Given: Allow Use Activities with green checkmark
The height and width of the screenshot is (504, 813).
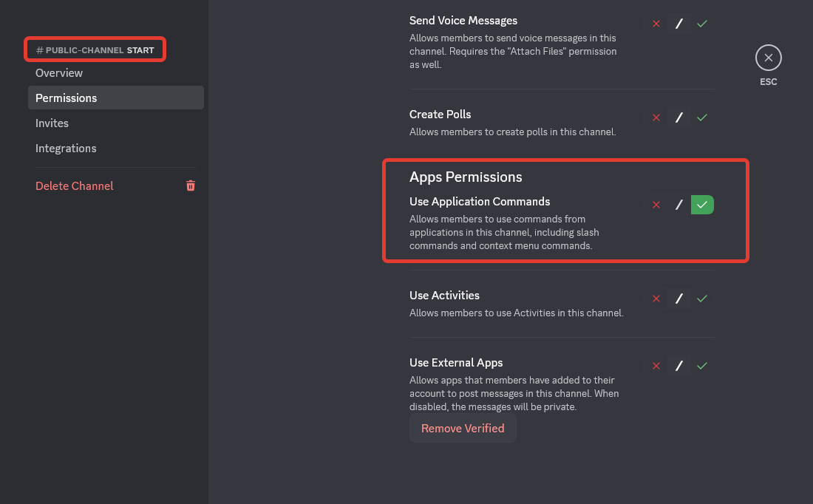Looking at the screenshot, I should click(702, 299).
